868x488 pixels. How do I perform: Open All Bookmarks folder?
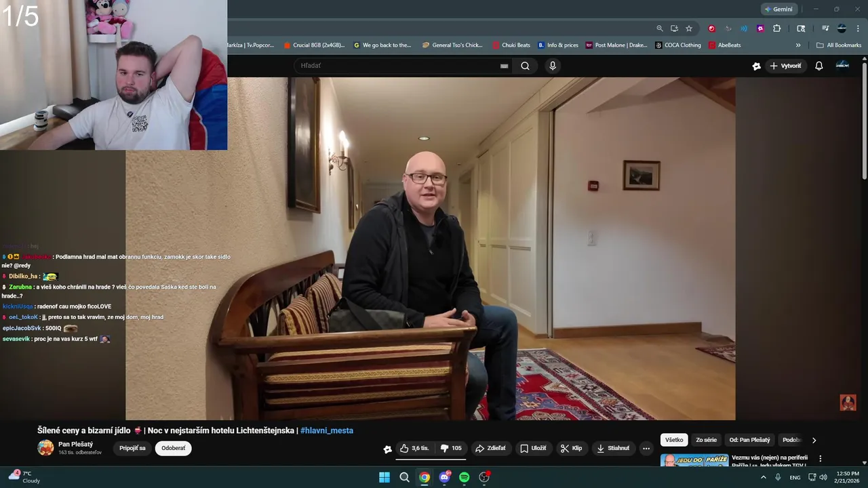click(x=839, y=45)
